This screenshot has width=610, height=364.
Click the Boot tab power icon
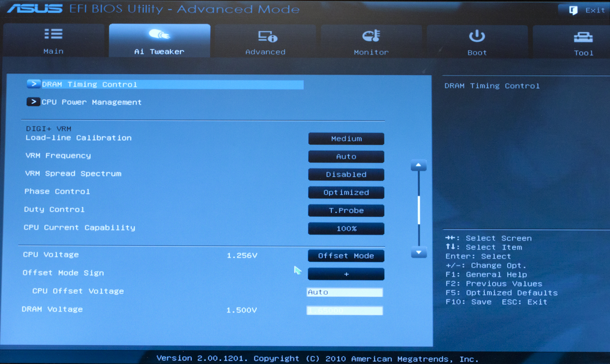[477, 36]
